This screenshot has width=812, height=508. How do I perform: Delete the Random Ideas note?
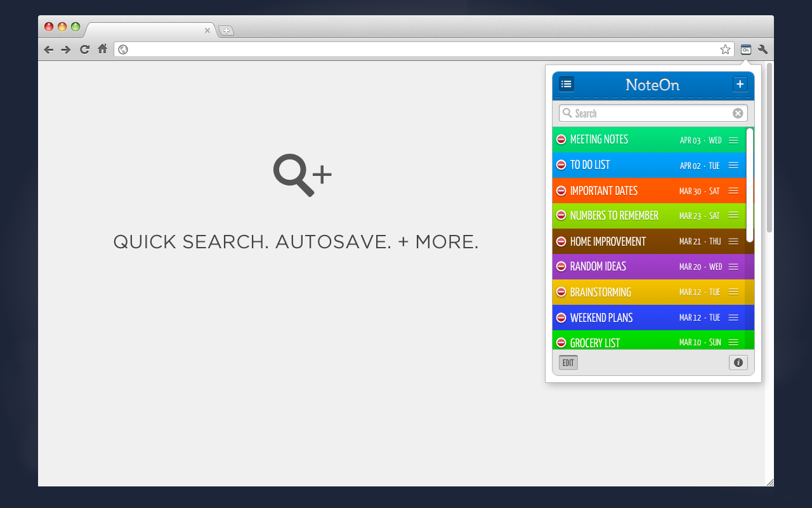click(x=561, y=267)
